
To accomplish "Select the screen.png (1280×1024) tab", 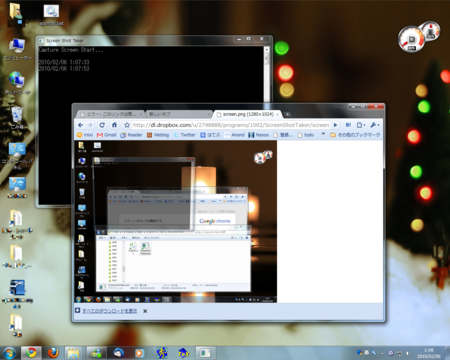I will [x=247, y=114].
